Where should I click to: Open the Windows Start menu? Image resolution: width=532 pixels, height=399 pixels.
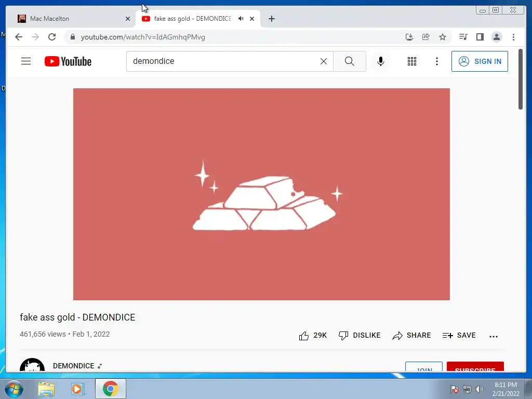click(x=14, y=389)
